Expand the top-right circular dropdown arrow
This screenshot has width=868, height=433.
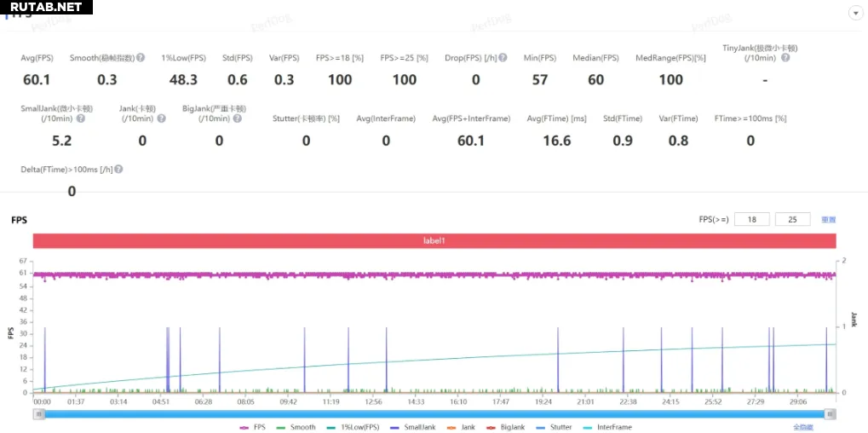tap(855, 14)
